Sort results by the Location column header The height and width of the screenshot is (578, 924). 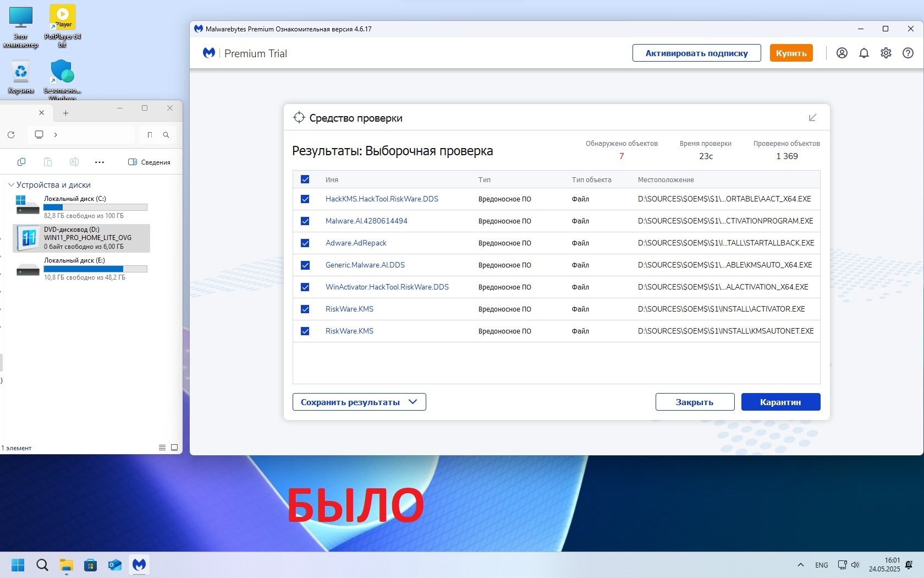point(665,179)
